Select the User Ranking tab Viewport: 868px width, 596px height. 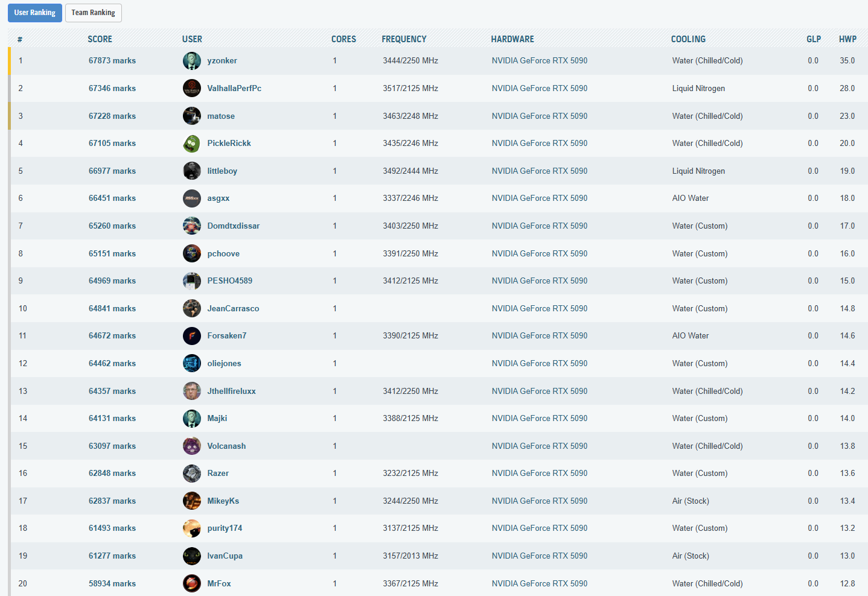click(34, 13)
